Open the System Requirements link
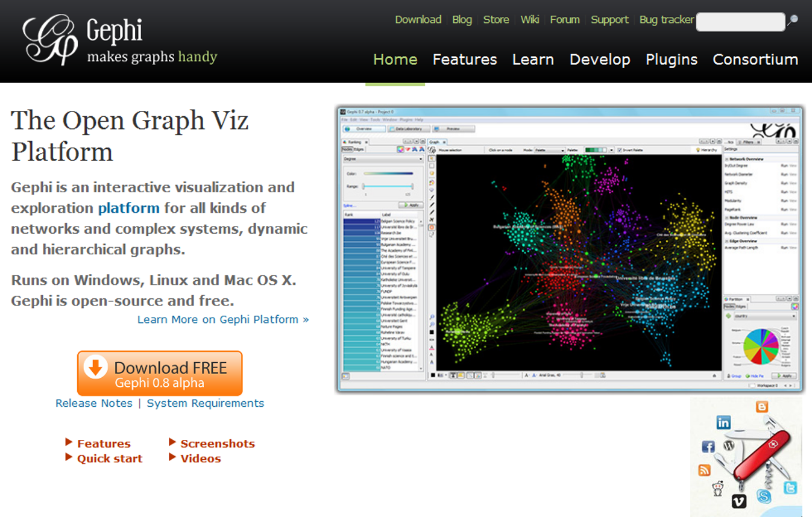Viewport: 812px width, 517px height. click(x=206, y=403)
